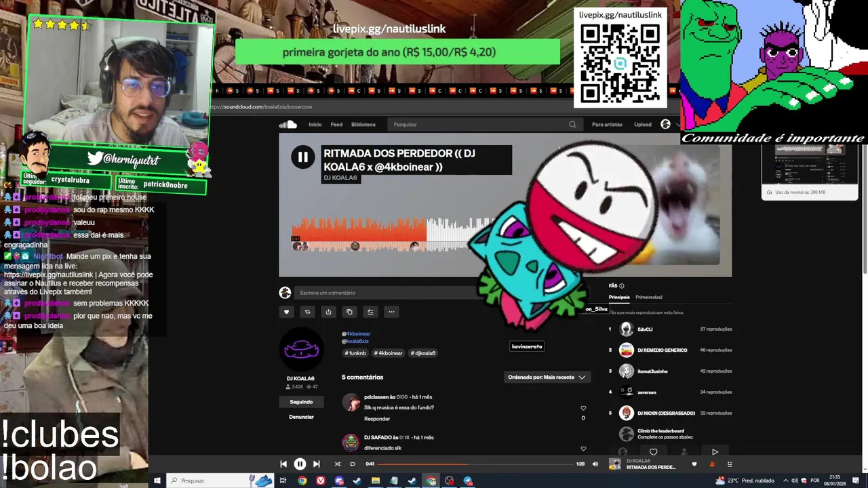This screenshot has height=488, width=868.
Task: Open Telegram from the Windows taskbar
Action: [468, 481]
